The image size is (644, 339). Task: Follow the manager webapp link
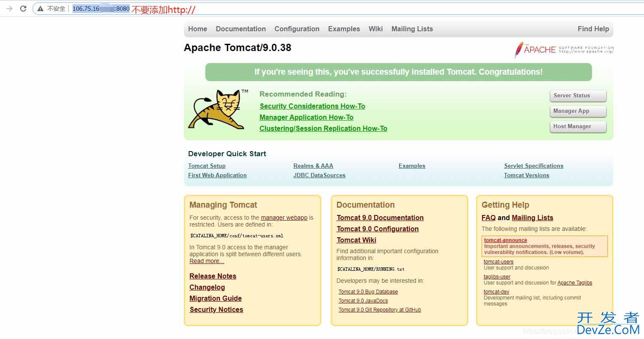tap(284, 218)
